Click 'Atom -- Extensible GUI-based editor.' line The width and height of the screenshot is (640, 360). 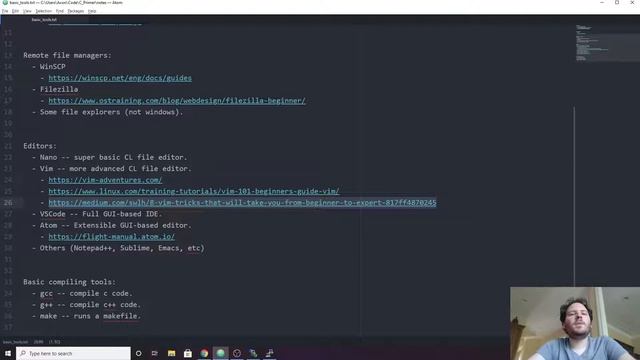pos(111,225)
